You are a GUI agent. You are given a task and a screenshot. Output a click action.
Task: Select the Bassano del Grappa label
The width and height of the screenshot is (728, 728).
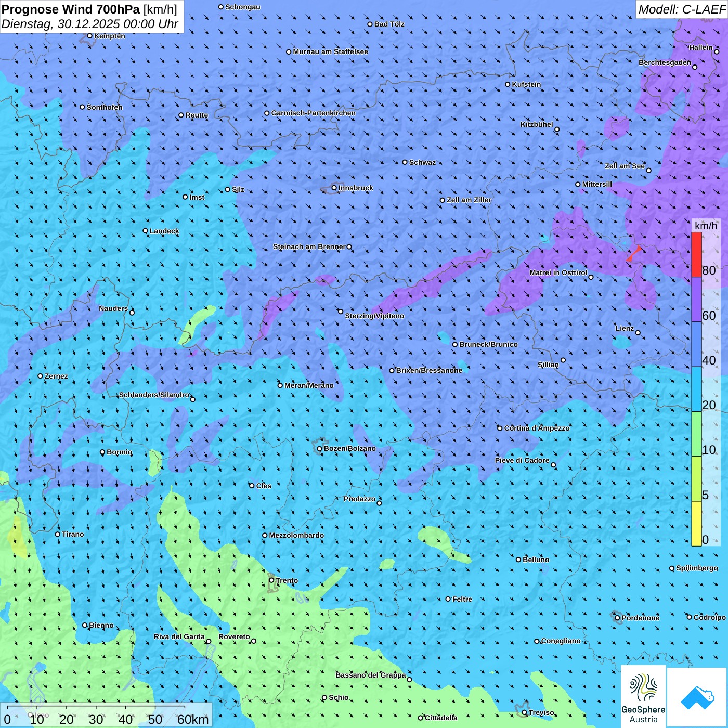(370, 675)
